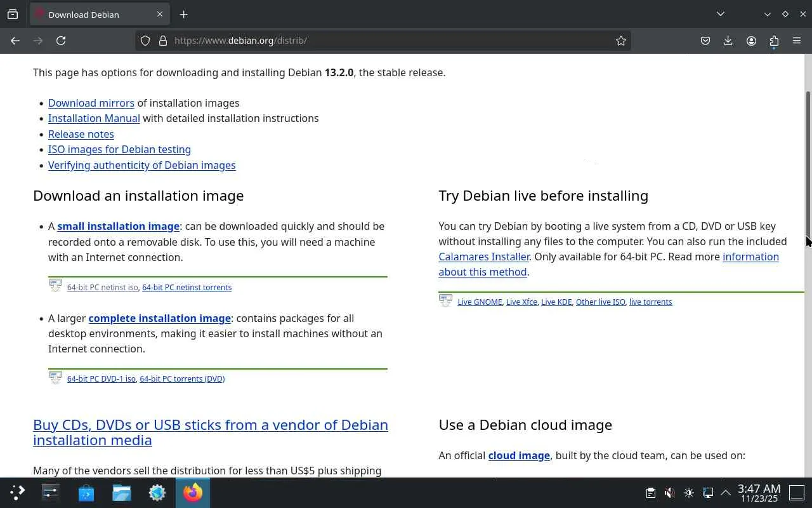The image size is (812, 508).
Task: Go back to the previous page
Action: (15, 41)
